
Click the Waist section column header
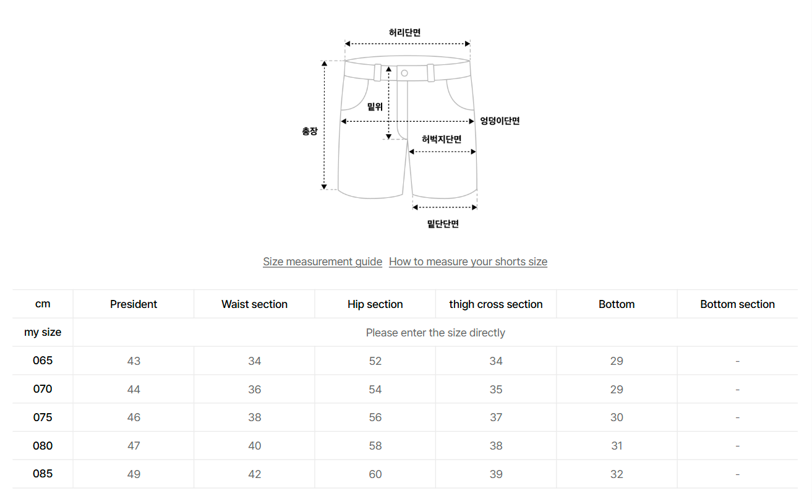click(254, 304)
